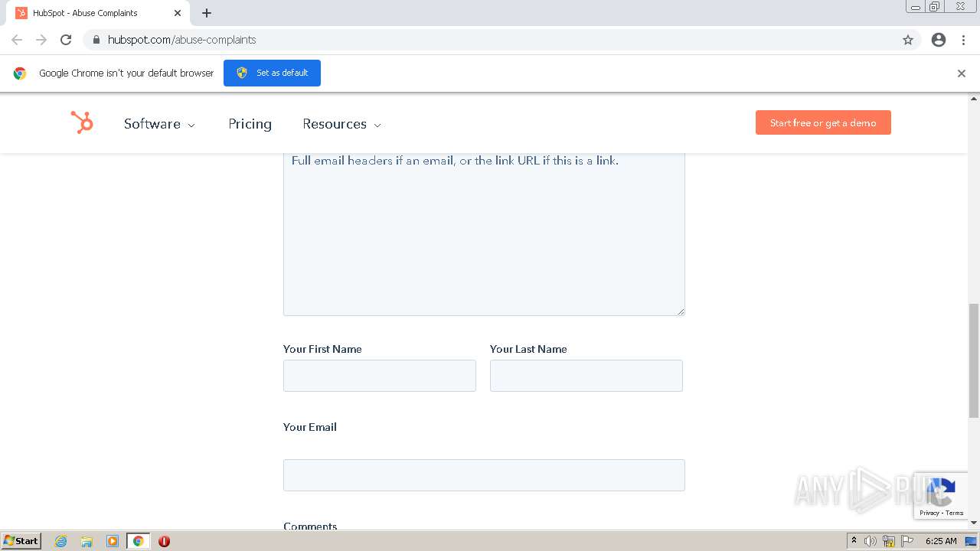Click the scrollbar up arrow
The width and height of the screenshot is (980, 551).
[x=974, y=99]
